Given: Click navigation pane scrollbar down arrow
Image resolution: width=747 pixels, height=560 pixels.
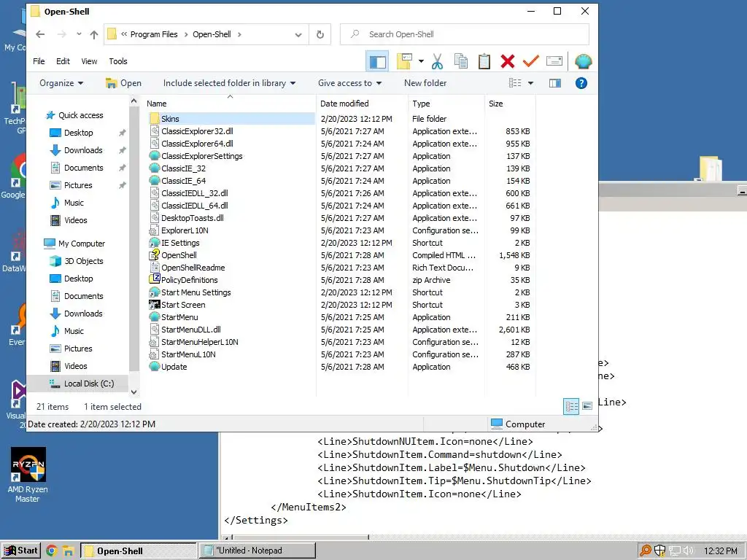Looking at the screenshot, I should (x=134, y=392).
